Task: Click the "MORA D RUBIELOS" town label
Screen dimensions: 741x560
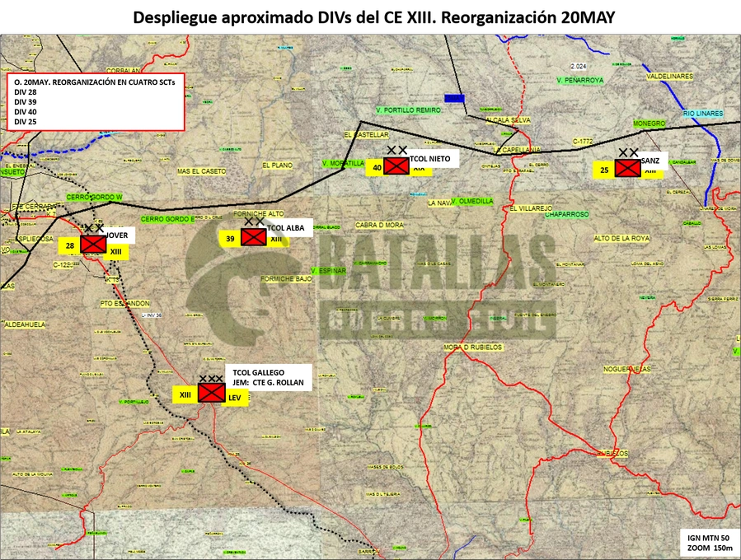Action: pyautogui.click(x=473, y=347)
